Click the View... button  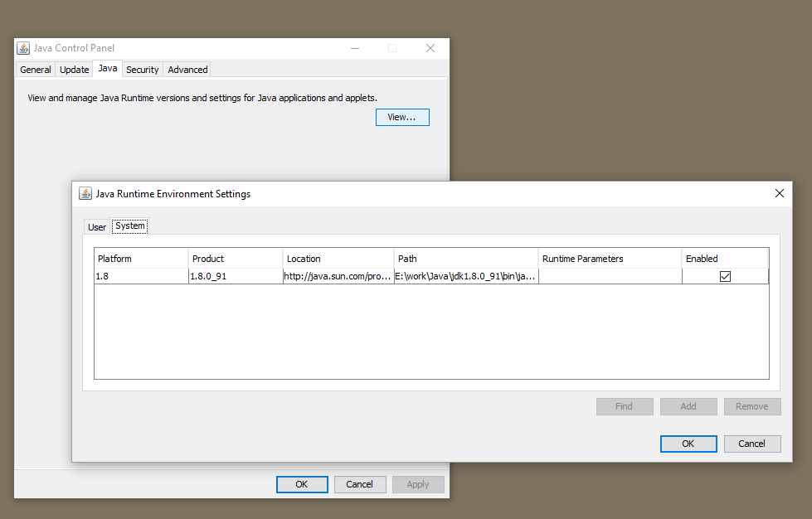coord(402,117)
